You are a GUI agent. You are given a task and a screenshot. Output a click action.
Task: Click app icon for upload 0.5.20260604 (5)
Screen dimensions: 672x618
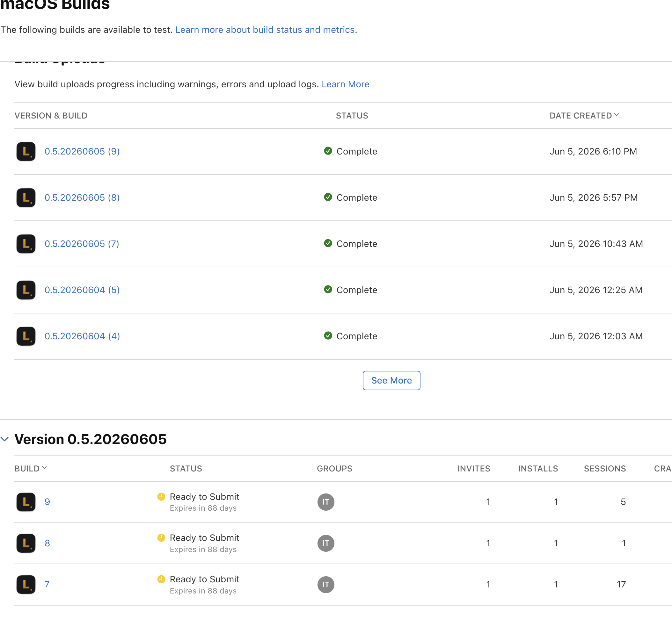click(26, 290)
